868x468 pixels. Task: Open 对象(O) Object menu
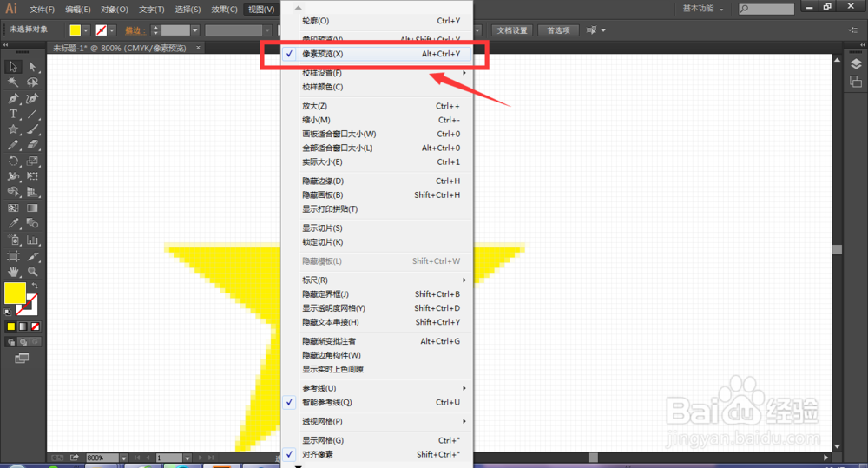tap(115, 10)
